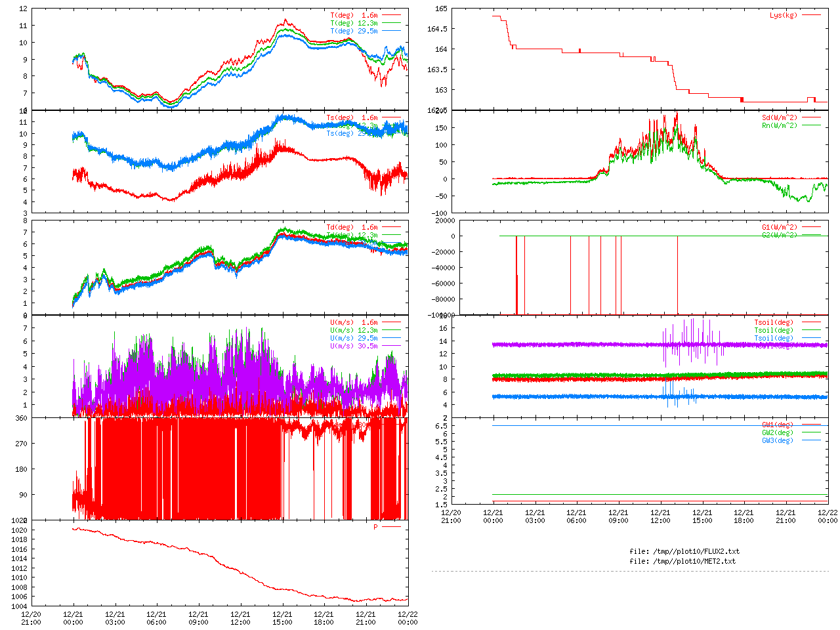Click the blue T(deg) 29.5m legend line
The height and width of the screenshot is (630, 840).
click(391, 31)
